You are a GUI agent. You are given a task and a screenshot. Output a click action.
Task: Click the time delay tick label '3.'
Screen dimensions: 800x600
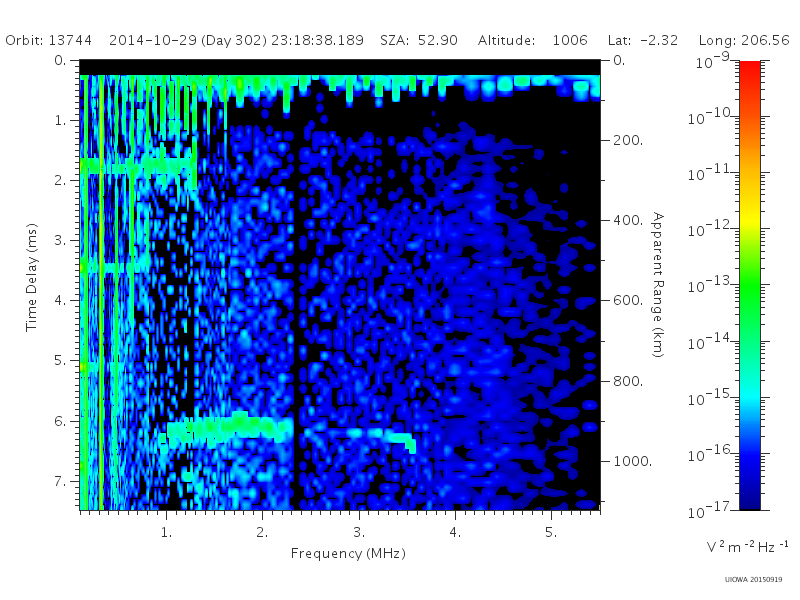coord(60,240)
